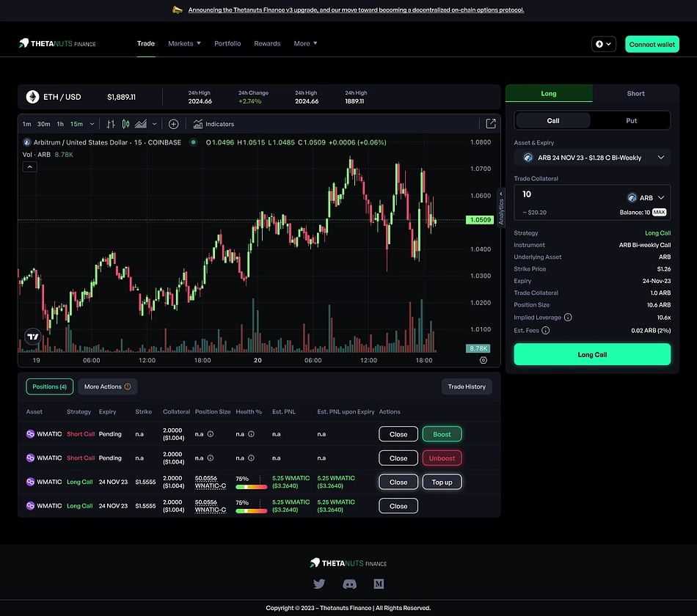The width and height of the screenshot is (697, 616).
Task: Click Health % info icon in first WMATIC row
Action: tap(251, 434)
